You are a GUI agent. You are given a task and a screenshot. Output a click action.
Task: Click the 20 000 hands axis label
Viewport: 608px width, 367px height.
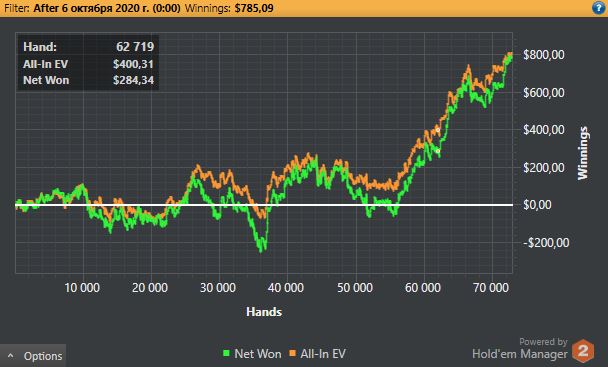click(150, 288)
